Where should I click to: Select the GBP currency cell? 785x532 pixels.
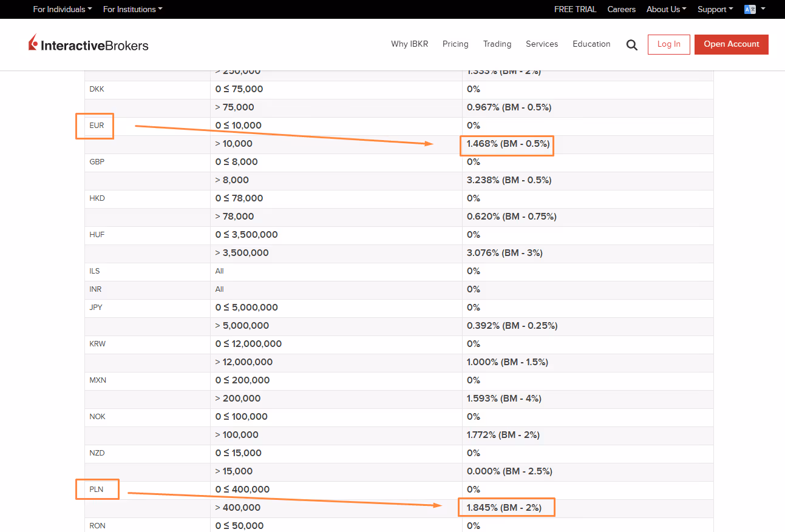click(x=148, y=162)
